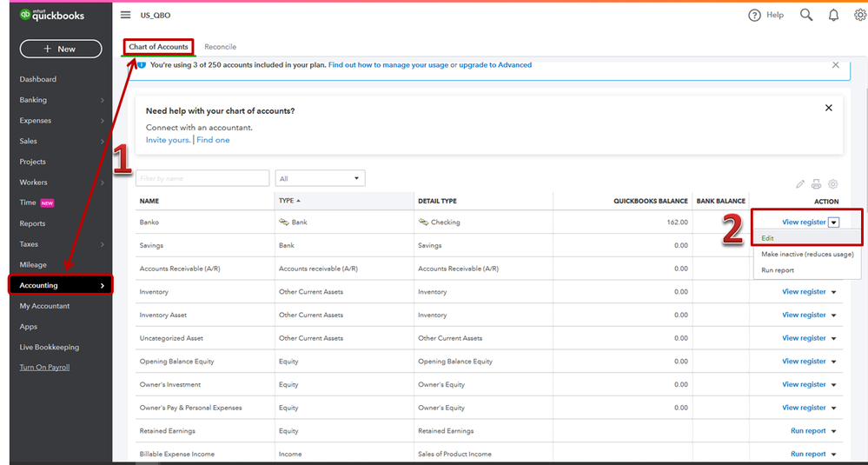Click the info icon in usage banner
868x465 pixels.
point(141,65)
